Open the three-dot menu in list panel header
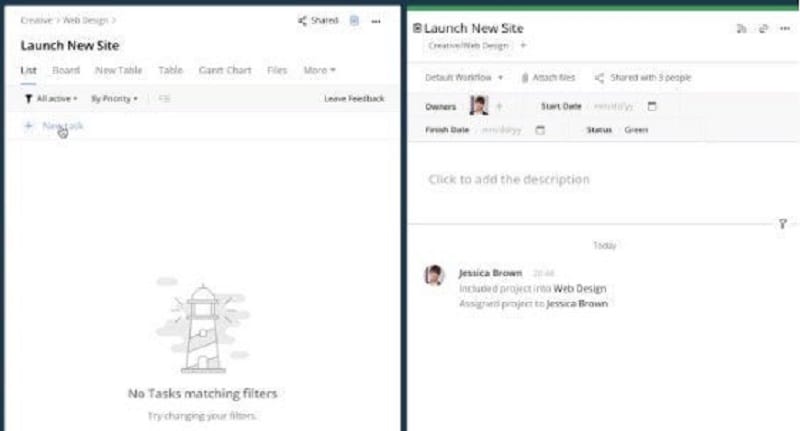Image resolution: width=800 pixels, height=431 pixels. (376, 21)
